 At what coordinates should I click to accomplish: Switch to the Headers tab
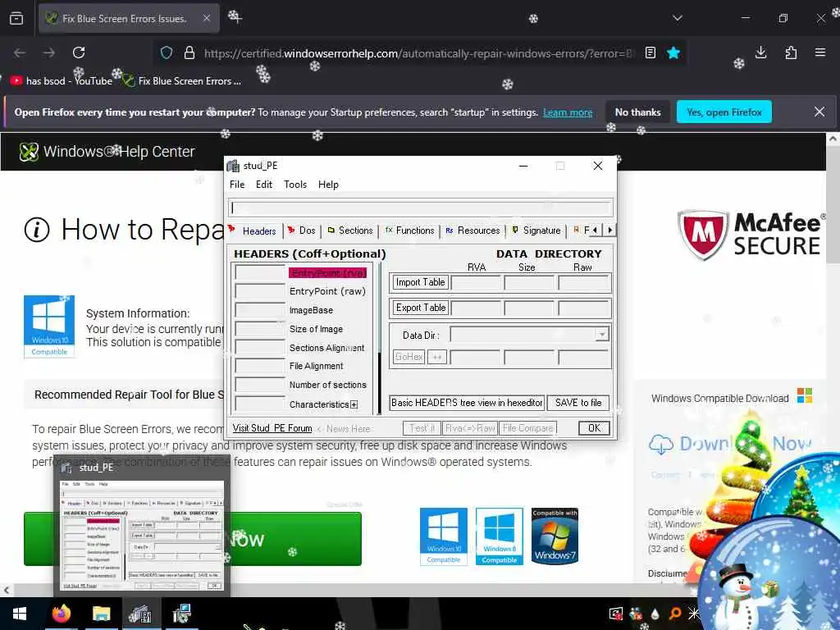pos(253,231)
